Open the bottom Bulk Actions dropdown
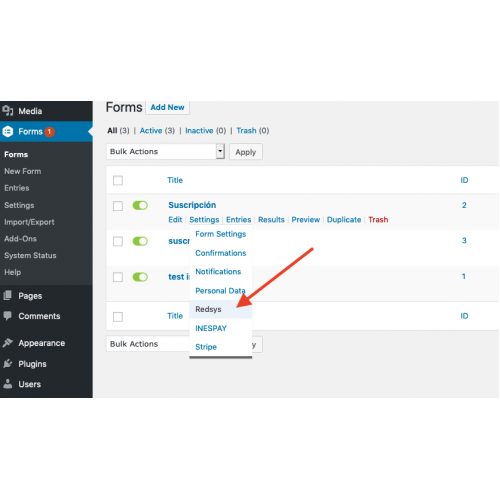This screenshot has width=500, height=500. tap(148, 344)
